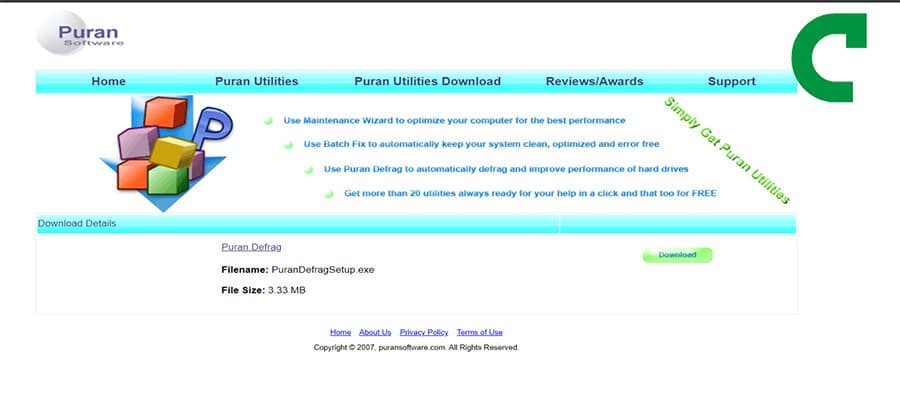Open the About Us footer link
Image resolution: width=900 pixels, height=400 pixels.
pyautogui.click(x=375, y=332)
